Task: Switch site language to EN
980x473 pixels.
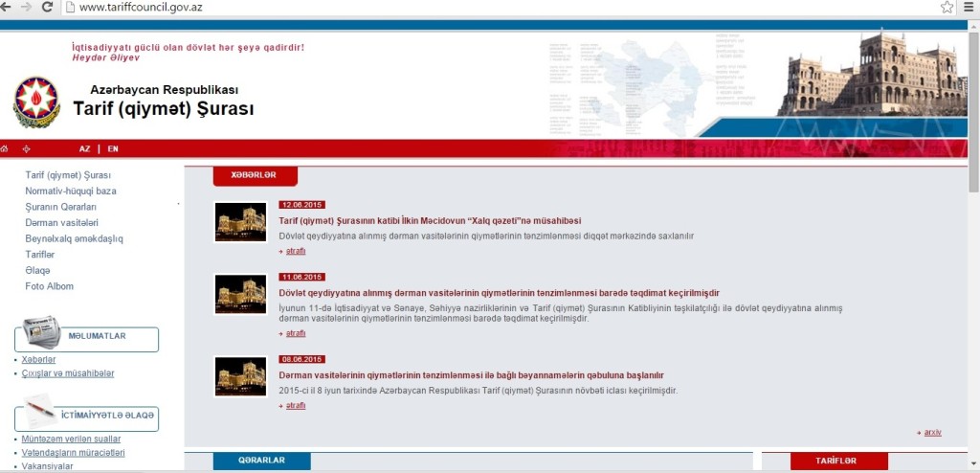Action: (x=113, y=149)
